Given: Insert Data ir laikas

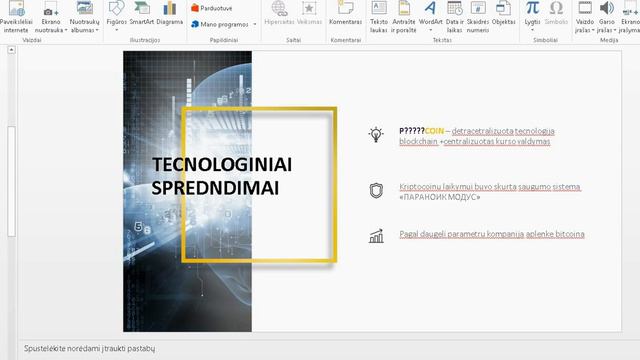Looking at the screenshot, I should pos(454,17).
